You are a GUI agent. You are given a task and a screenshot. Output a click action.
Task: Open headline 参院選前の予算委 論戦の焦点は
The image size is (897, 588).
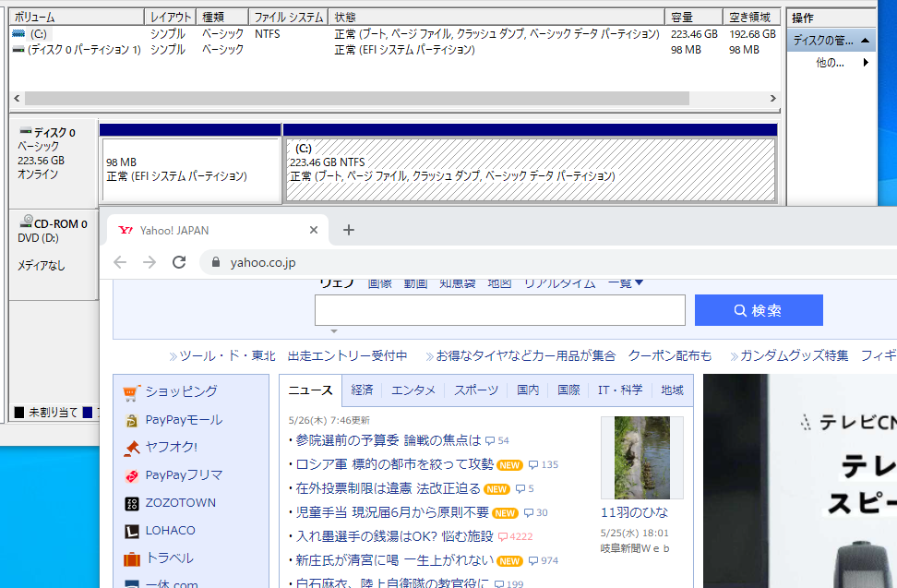tap(389, 440)
